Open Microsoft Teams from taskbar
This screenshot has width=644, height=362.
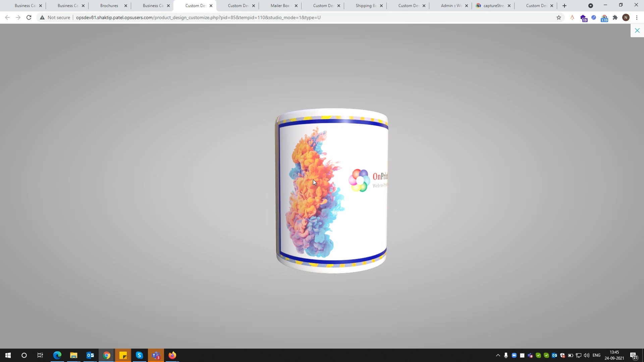coord(156,355)
